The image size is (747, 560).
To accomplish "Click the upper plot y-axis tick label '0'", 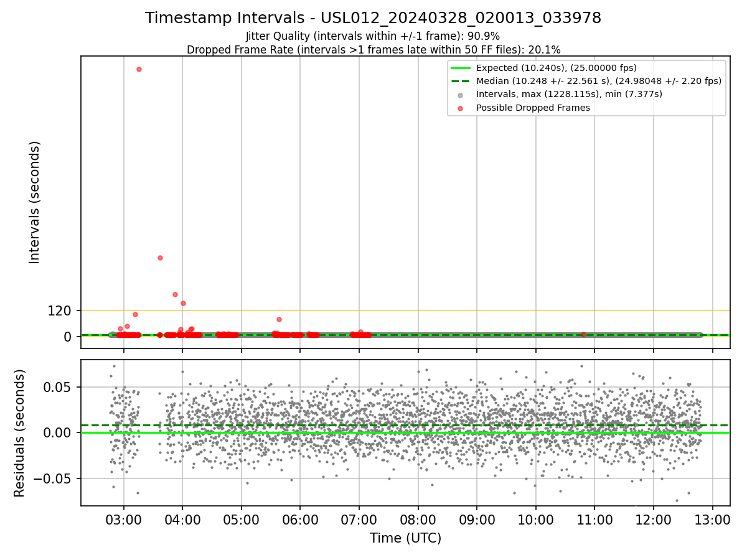I will [68, 337].
